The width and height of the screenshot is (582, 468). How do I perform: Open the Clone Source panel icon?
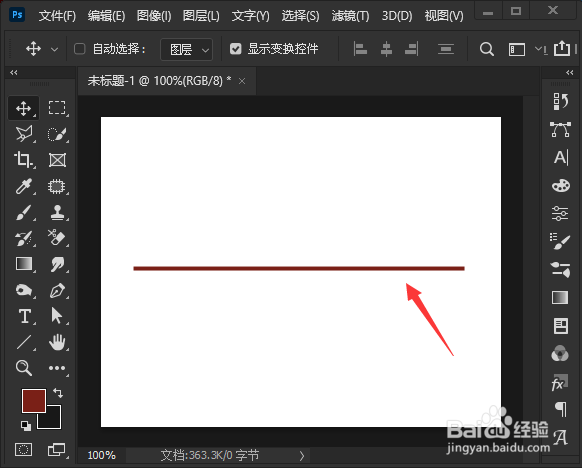pyautogui.click(x=560, y=269)
